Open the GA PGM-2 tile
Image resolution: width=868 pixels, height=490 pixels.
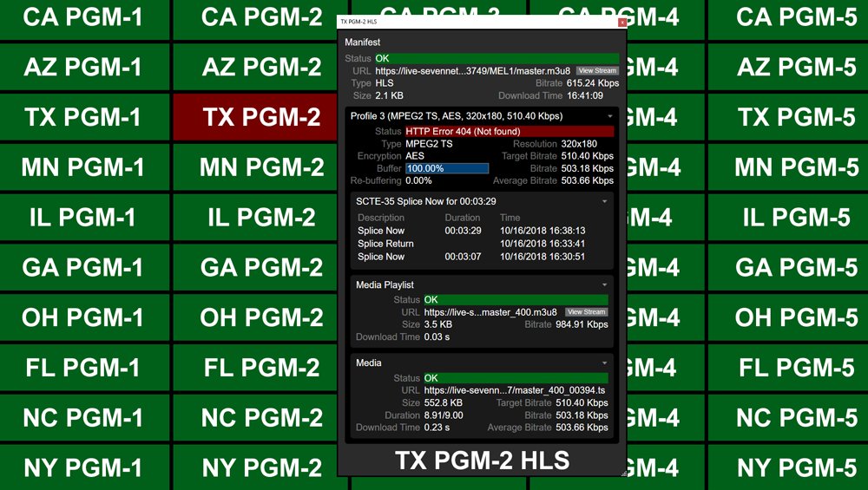pos(256,268)
